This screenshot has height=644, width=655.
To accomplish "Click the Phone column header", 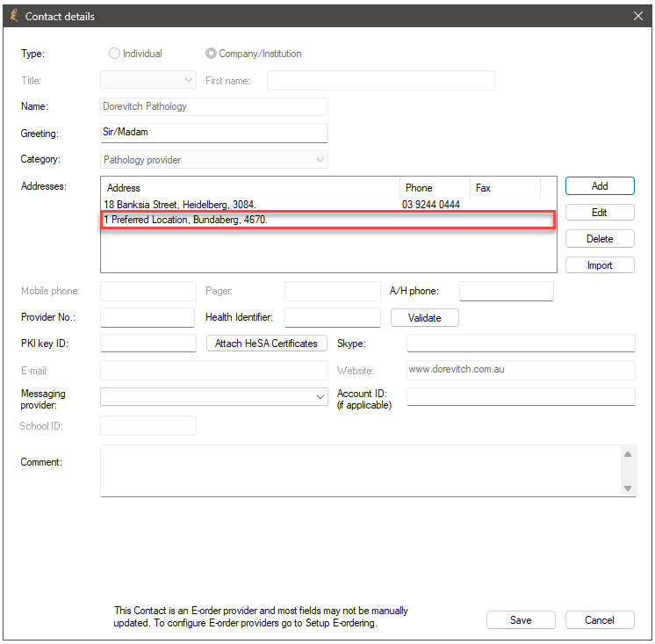I will pos(435,188).
